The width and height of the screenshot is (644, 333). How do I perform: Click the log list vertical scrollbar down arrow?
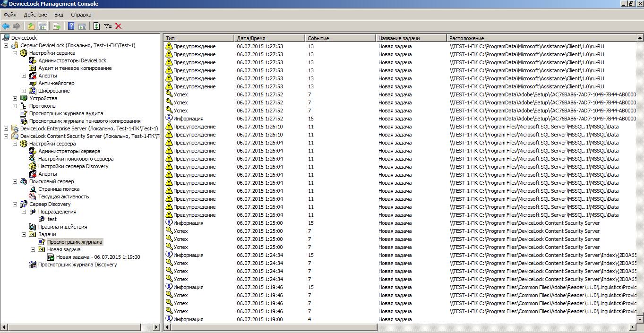640,320
